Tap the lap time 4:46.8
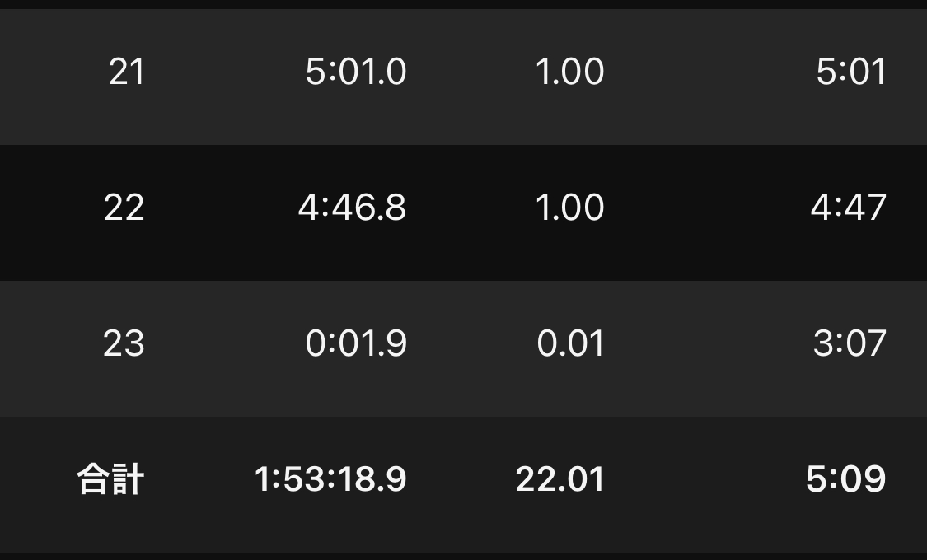 point(353,208)
